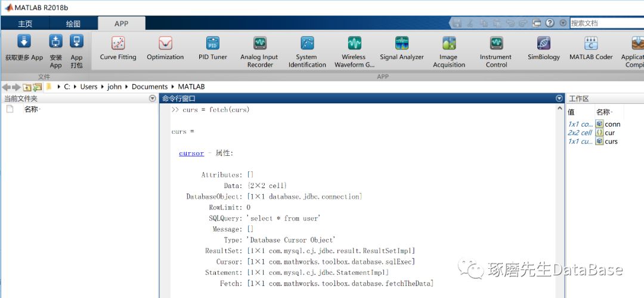Image resolution: width=644 pixels, height=298 pixels.
Task: Click the 搜索文档 search field
Action: click(x=607, y=23)
